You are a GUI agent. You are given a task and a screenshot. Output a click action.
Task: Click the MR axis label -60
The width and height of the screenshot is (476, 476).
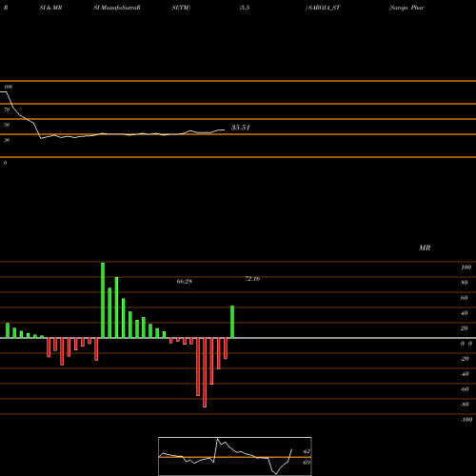point(465,389)
